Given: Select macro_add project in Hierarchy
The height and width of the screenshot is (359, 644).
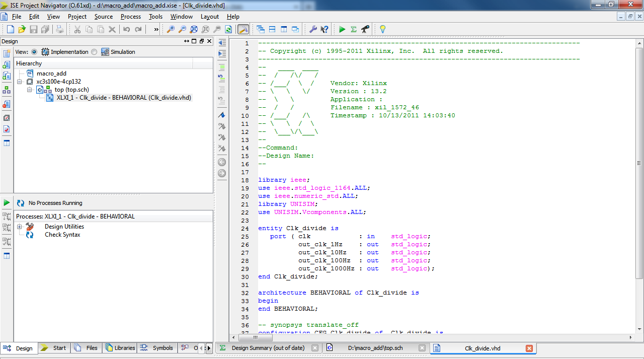Looking at the screenshot, I should pyautogui.click(x=51, y=74).
